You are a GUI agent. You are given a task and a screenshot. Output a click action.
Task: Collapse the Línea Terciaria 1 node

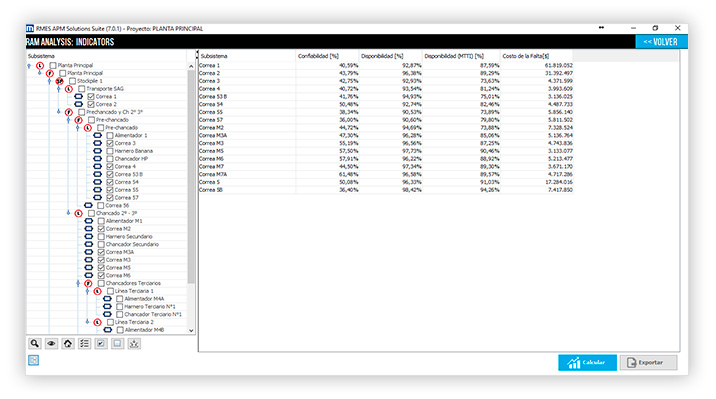tap(88, 291)
